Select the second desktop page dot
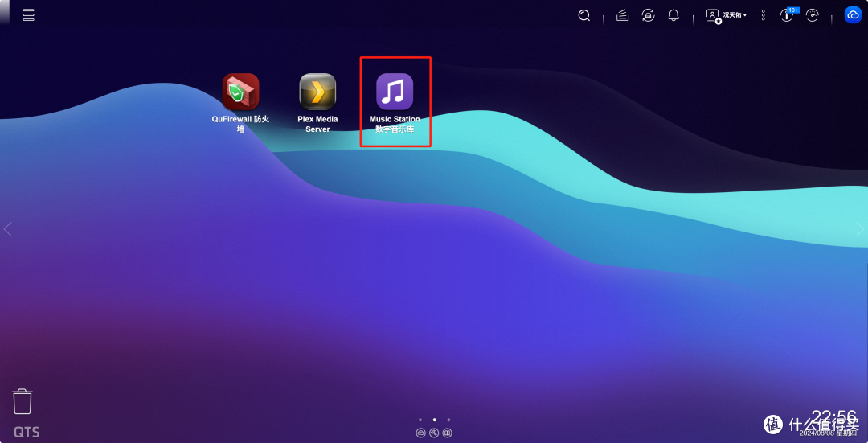The height and width of the screenshot is (443, 868). pos(434,420)
